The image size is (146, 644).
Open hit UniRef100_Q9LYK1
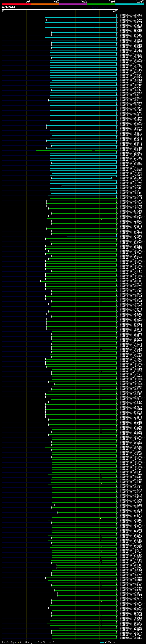click(x=131, y=15)
